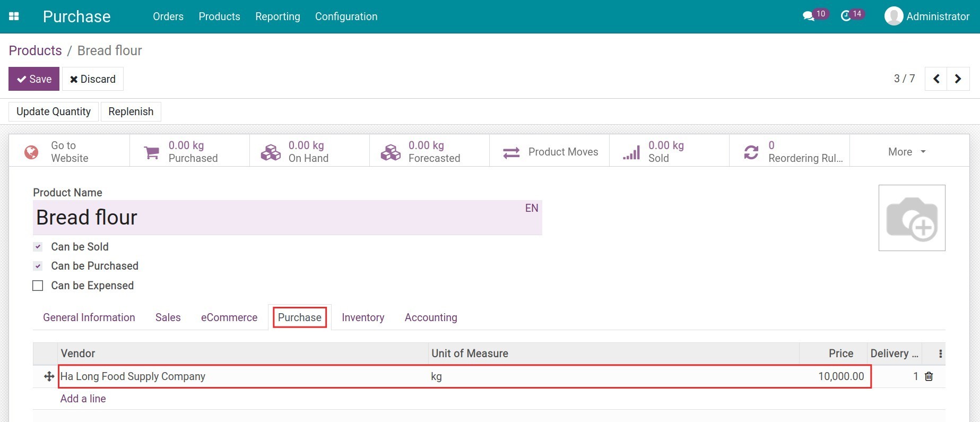Click the product image upload placeholder
The width and height of the screenshot is (980, 422).
912,218
